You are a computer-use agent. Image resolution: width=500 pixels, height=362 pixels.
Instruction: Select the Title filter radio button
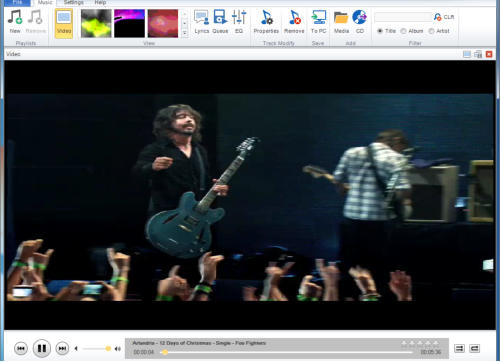(x=380, y=31)
